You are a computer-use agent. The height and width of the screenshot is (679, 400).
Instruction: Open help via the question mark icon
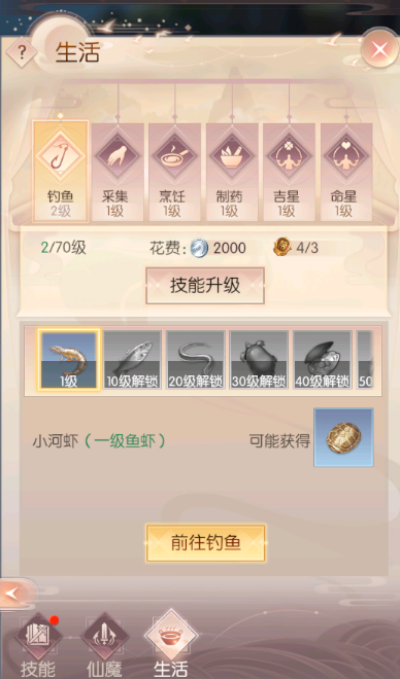tap(21, 52)
